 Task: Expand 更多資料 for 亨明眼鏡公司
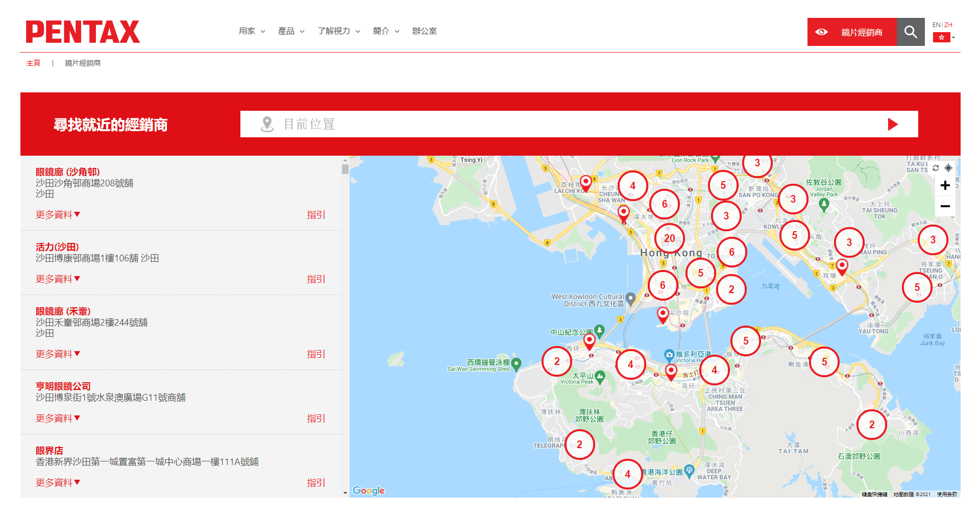pos(58,419)
